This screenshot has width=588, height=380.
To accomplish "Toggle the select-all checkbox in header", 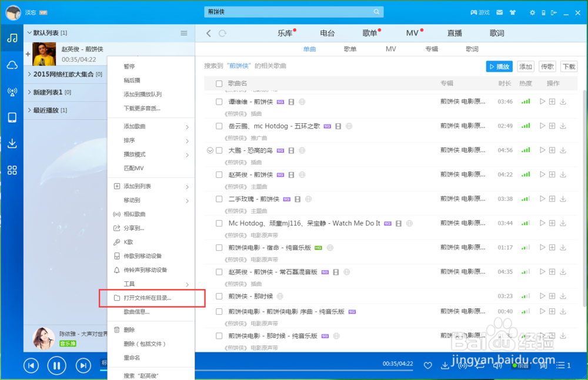I will tap(219, 83).
